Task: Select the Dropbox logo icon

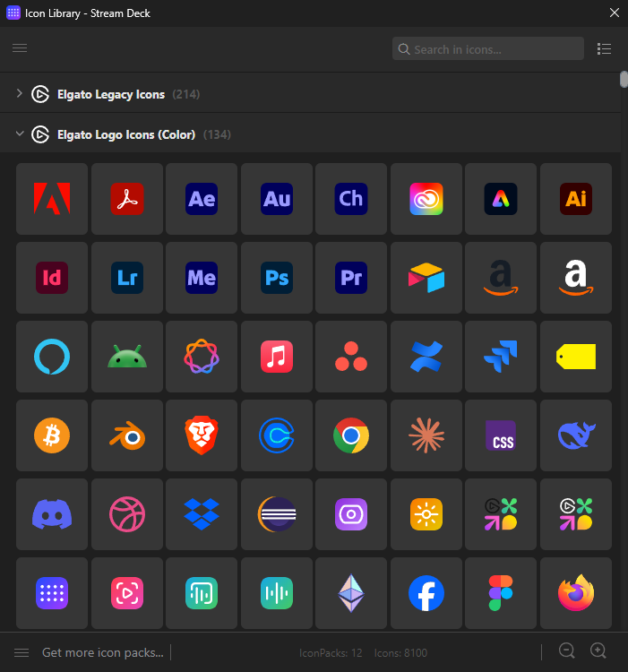Action: tap(202, 514)
